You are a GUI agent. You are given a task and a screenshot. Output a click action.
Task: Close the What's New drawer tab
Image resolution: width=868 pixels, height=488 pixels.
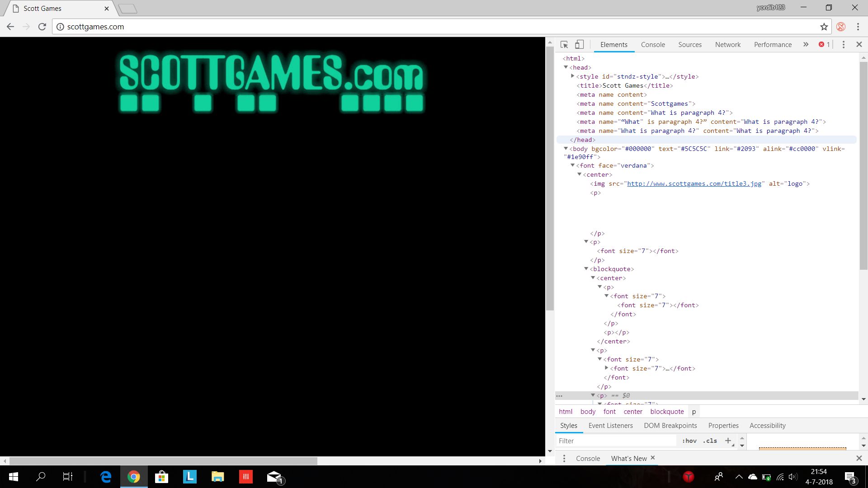tap(653, 458)
